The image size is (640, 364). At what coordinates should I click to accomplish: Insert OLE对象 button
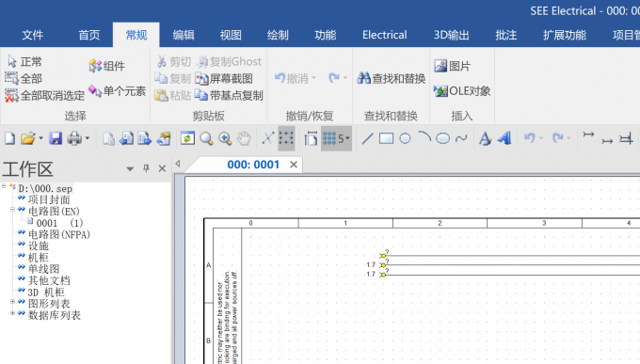pos(462,91)
